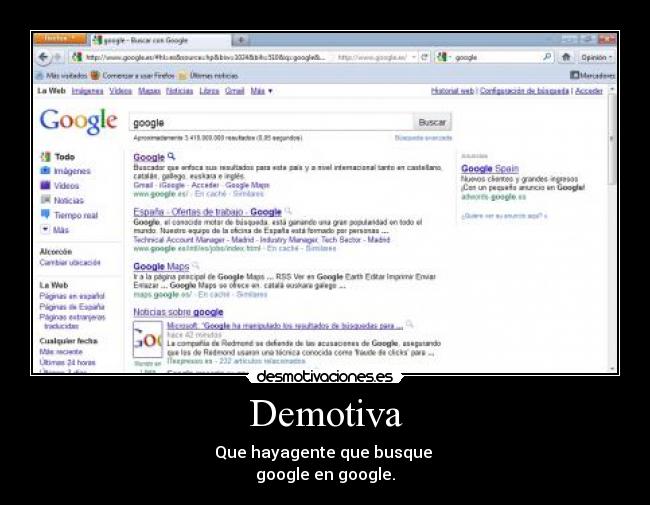The height and width of the screenshot is (505, 650).
Task: Click the Búsqueda avanzada link
Action: [423, 138]
